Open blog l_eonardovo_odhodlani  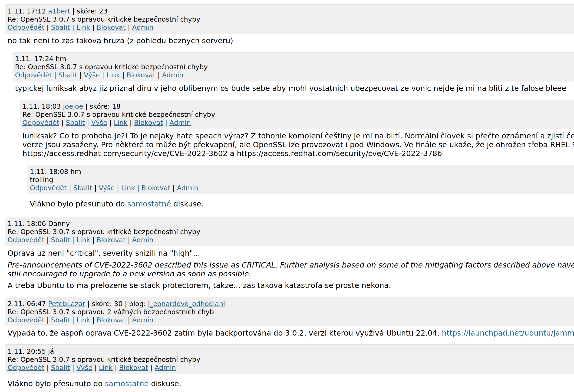click(186, 304)
